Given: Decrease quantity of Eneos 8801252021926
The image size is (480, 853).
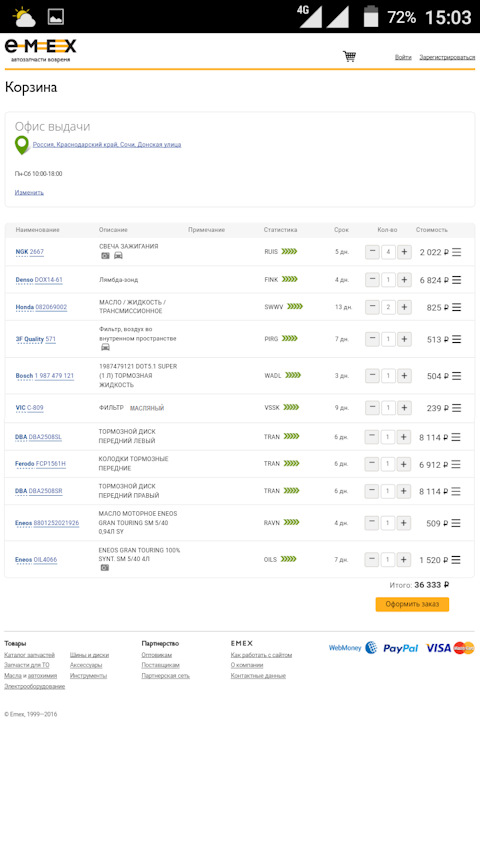Looking at the screenshot, I should tap(372, 523).
